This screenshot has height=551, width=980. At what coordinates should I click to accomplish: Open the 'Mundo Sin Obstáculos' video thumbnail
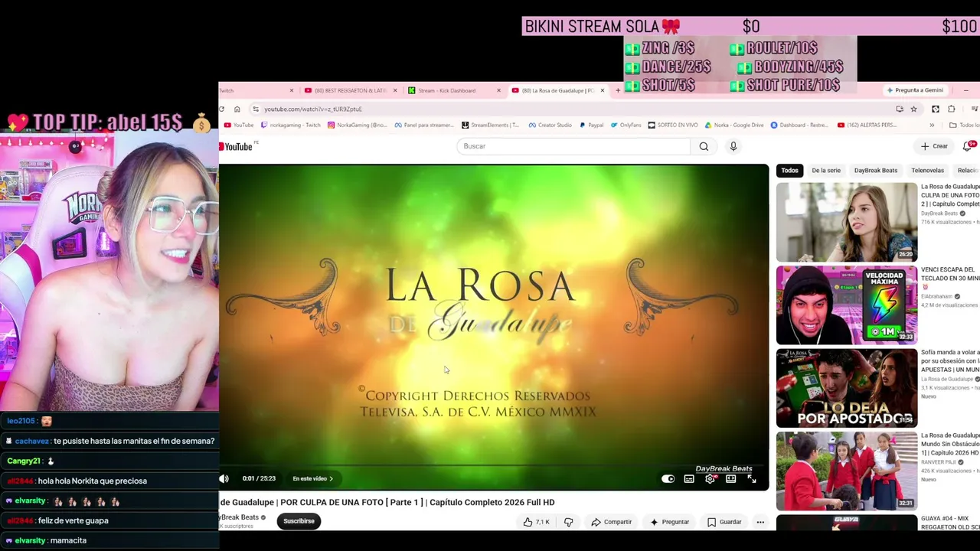coord(847,471)
